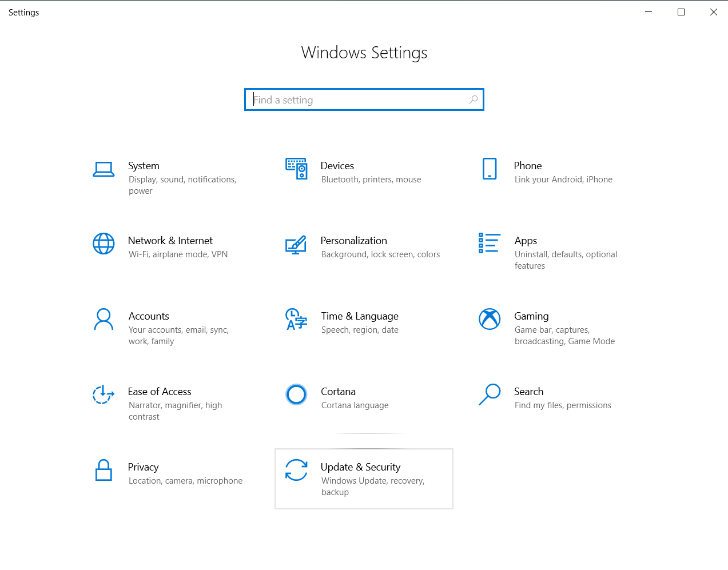Open the Update & Security arrows icon
The image size is (728, 570).
pos(296,470)
